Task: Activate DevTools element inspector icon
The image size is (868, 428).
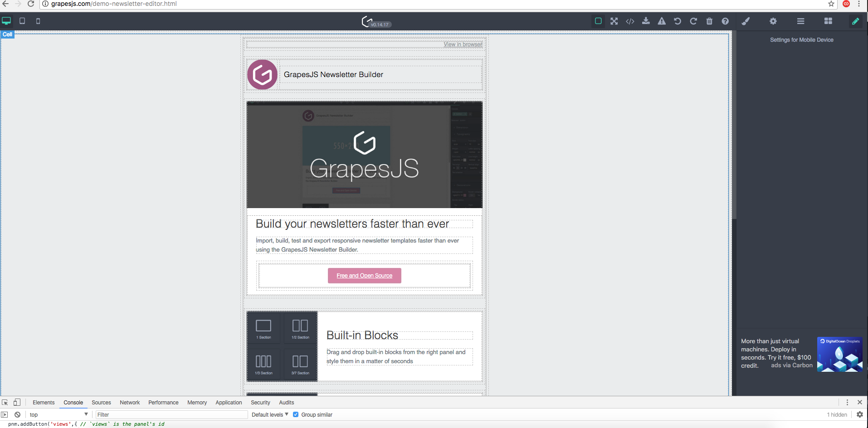Action: point(5,402)
